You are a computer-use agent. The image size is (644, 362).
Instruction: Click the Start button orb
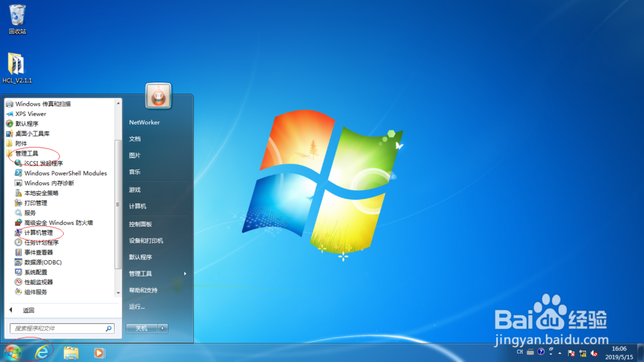pyautogui.click(x=13, y=352)
